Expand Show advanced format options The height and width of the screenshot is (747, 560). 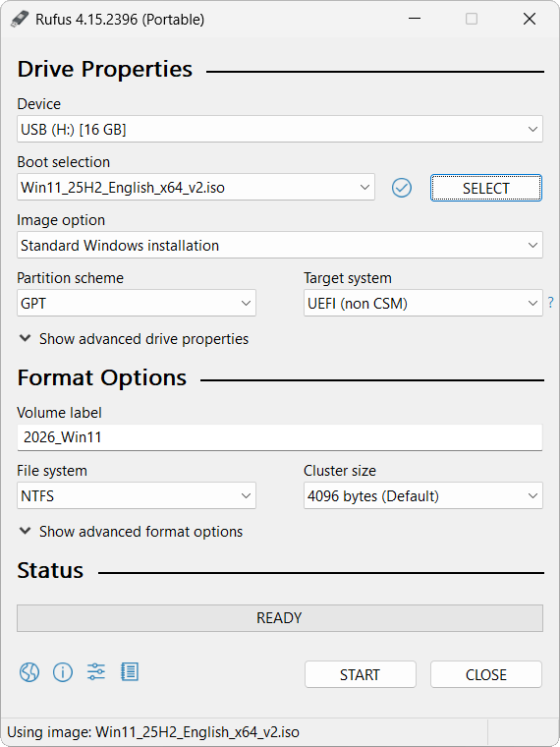pos(131,531)
